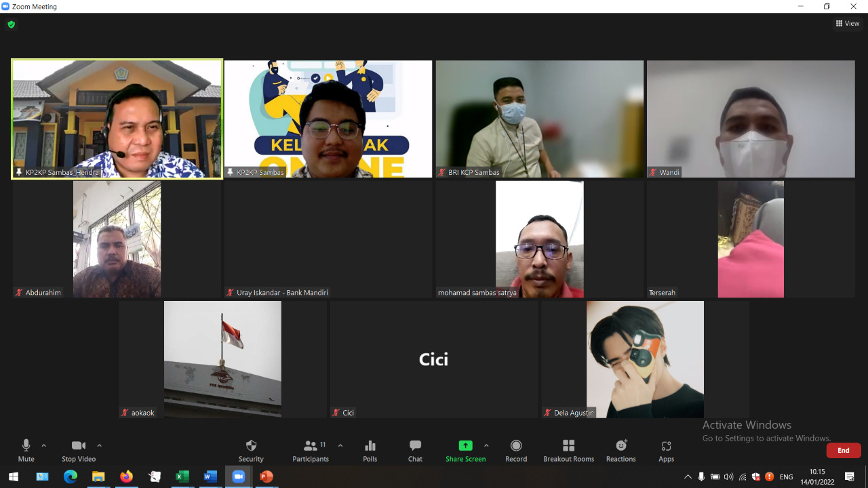Mute the microphone

point(26,446)
